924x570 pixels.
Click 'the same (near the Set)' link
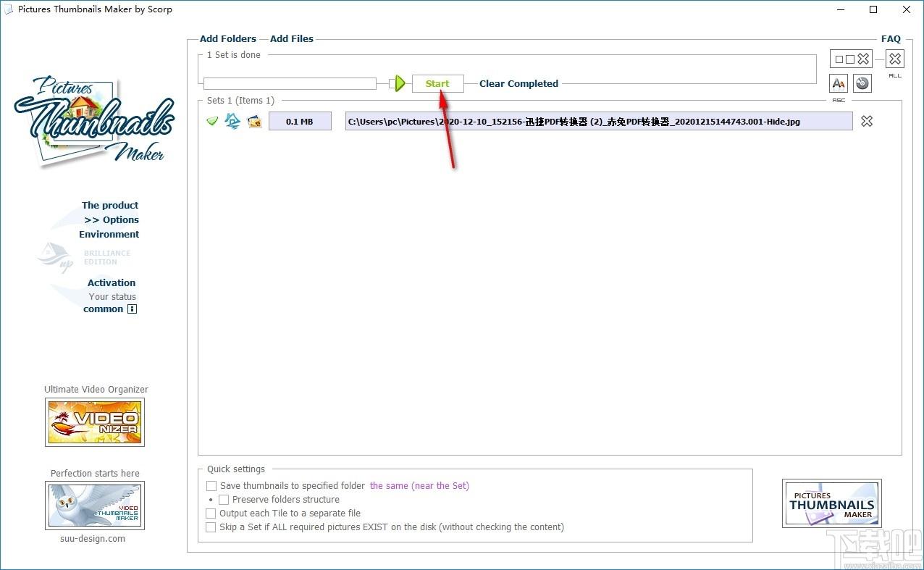coord(419,486)
